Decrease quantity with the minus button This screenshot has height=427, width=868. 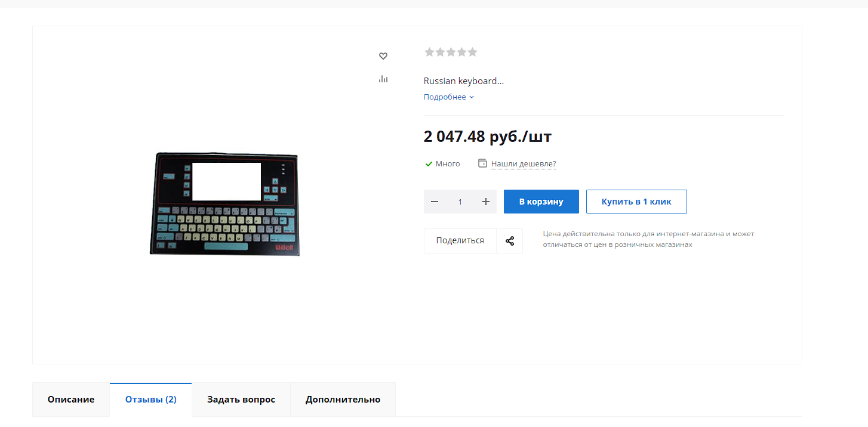[435, 202]
